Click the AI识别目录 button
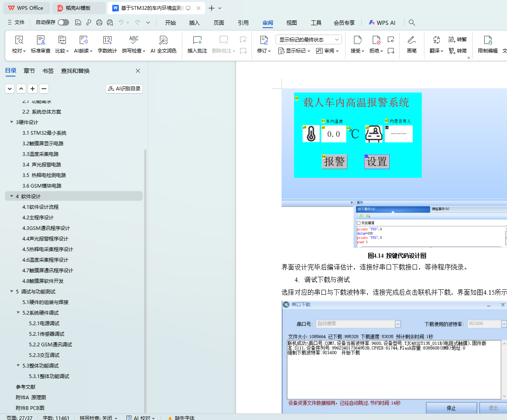Screen dimensions: 507x420 [x=124, y=89]
